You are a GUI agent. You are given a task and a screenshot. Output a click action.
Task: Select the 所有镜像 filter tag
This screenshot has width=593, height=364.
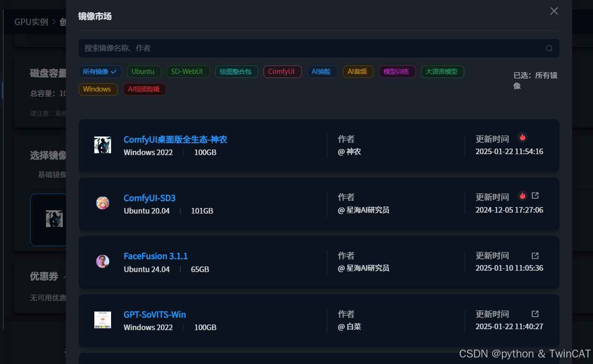click(100, 71)
